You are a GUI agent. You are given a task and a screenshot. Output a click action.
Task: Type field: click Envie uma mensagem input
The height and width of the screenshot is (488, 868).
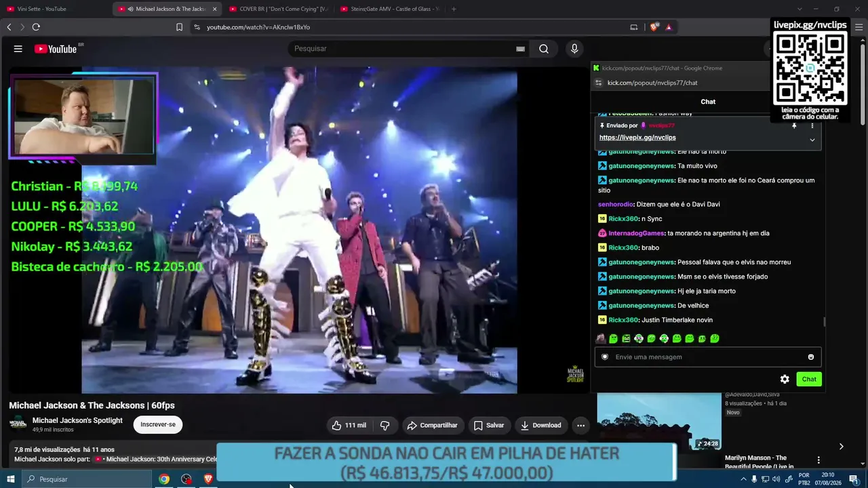(708, 357)
